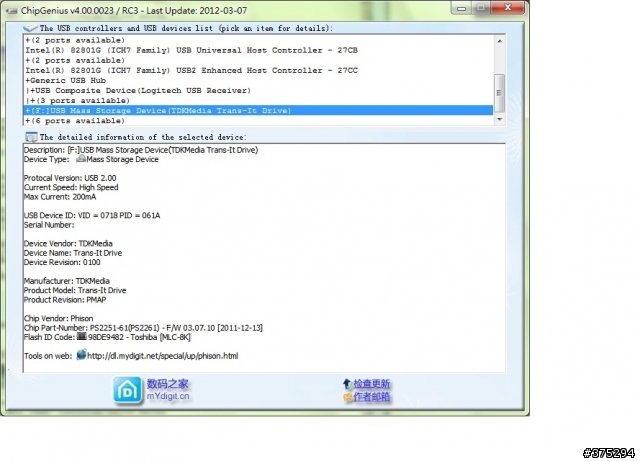This screenshot has height=461, width=640.
Task: Click the device list scrollbar thumb
Action: [x=500, y=93]
